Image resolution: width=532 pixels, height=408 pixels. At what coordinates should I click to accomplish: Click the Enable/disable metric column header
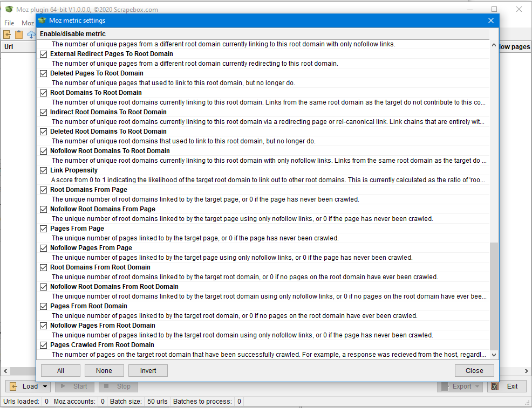(263, 34)
